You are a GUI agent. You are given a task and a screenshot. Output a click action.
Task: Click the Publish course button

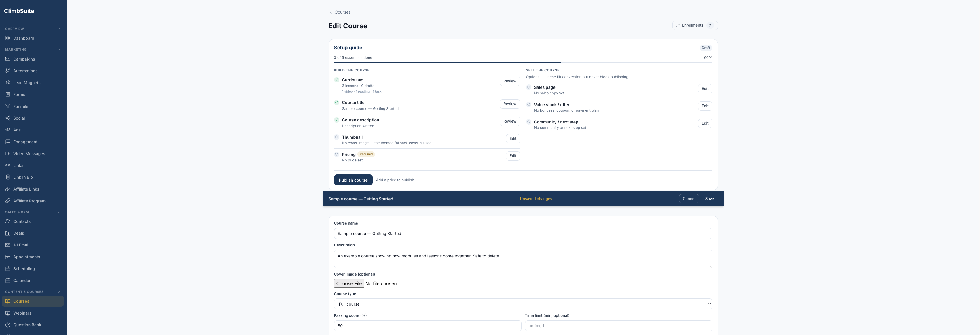point(353,180)
